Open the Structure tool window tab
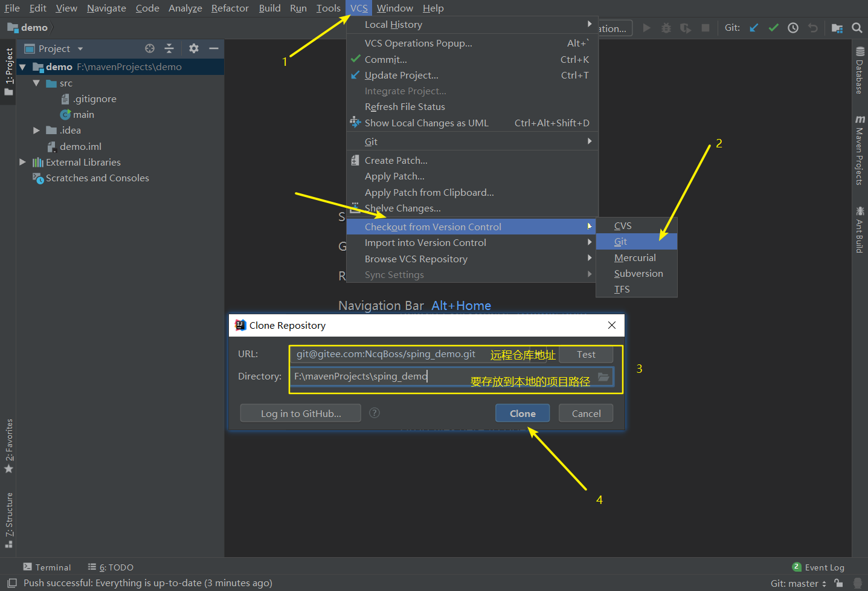Image resolution: width=868 pixels, height=591 pixels. 8,520
